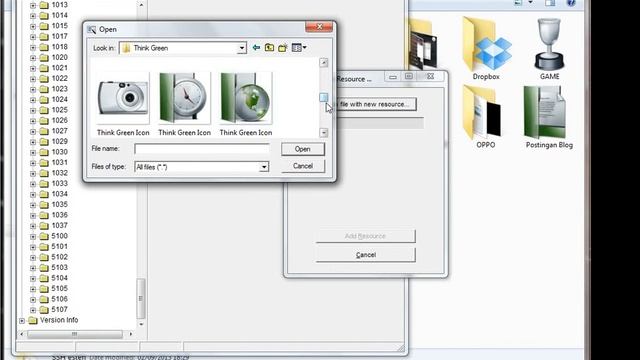Screen dimensions: 640x360
Task: Select tree item 1026
Action: tap(60, 120)
